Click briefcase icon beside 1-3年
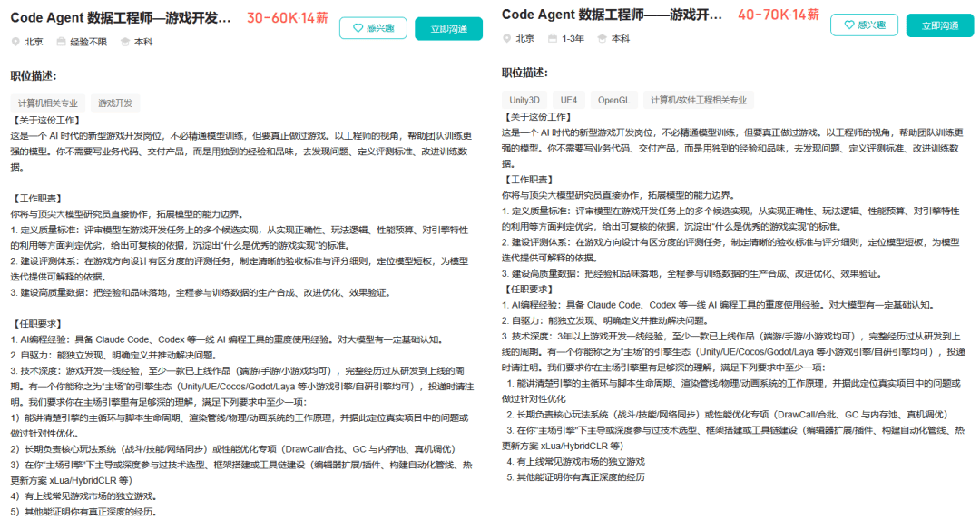 tap(553, 39)
